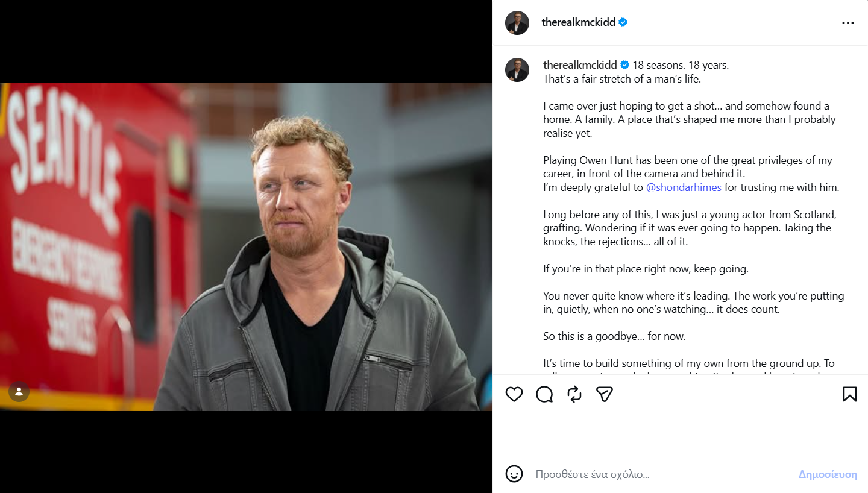The image size is (868, 493).
Task: Open the @shondarhimes mention link
Action: click(x=684, y=187)
